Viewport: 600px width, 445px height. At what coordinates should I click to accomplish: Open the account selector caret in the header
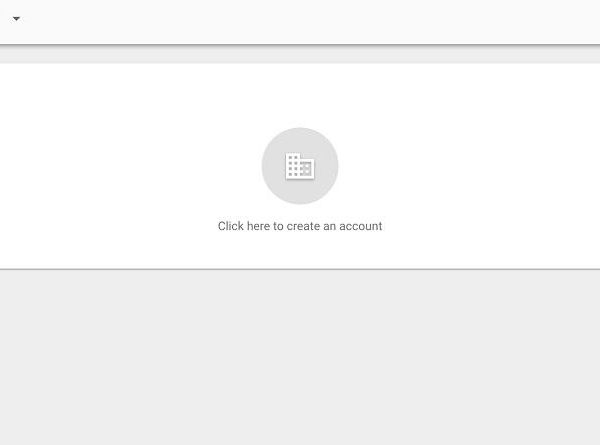pos(16,18)
